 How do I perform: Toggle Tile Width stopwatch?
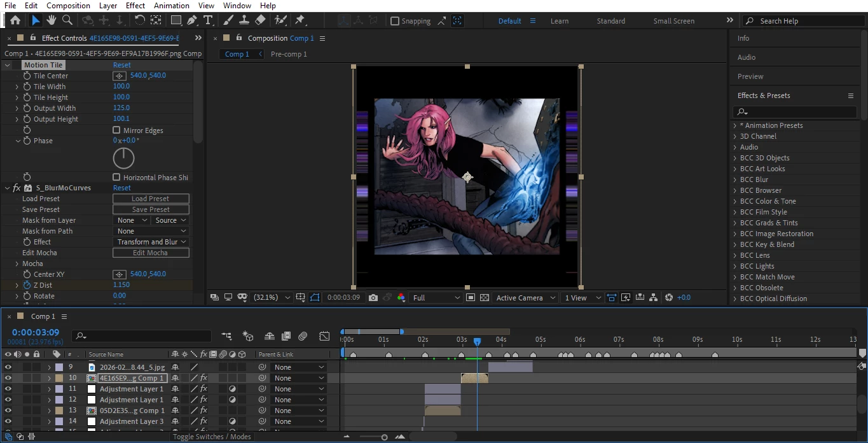(x=27, y=87)
